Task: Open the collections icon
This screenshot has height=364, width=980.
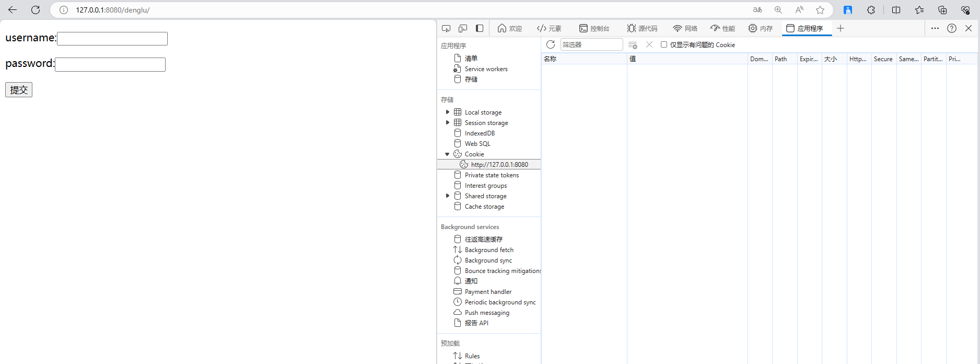Action: tap(942, 10)
